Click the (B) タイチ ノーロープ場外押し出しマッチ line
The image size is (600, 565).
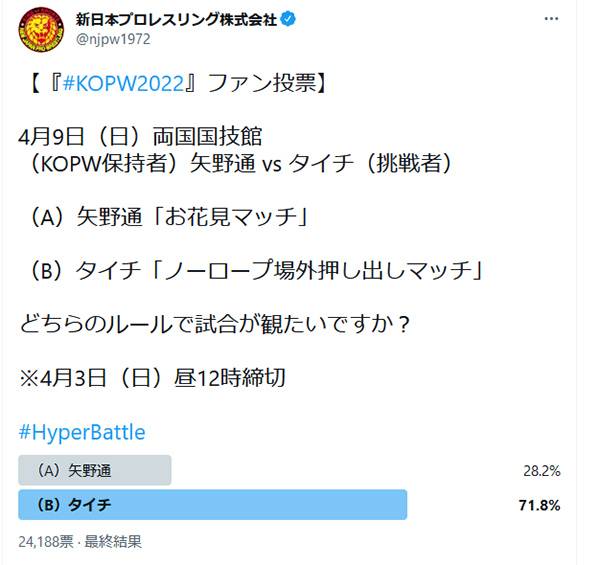pyautogui.click(x=256, y=270)
